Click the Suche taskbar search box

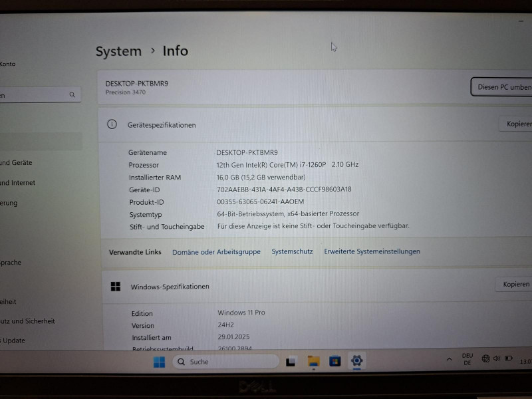225,362
